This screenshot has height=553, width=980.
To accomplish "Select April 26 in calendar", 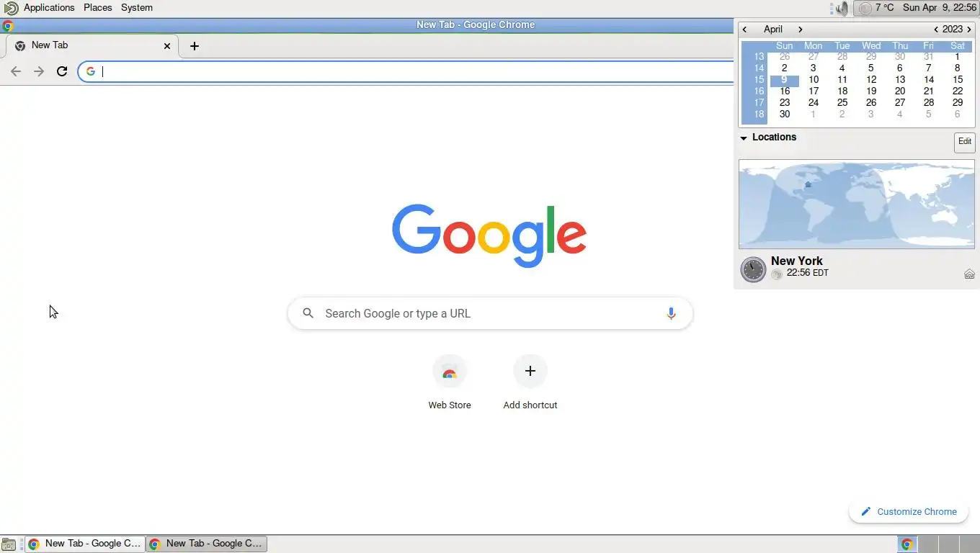I will click(x=871, y=103).
